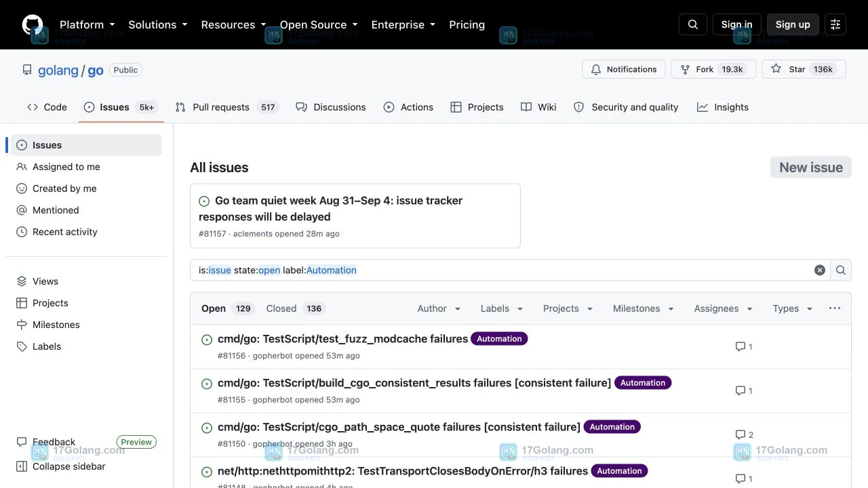Switch to the Code tab
The image size is (868, 488).
pyautogui.click(x=47, y=107)
